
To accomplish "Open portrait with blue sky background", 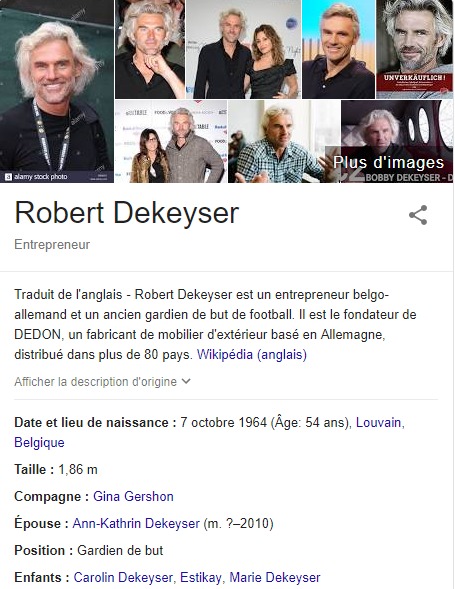I will [339, 49].
